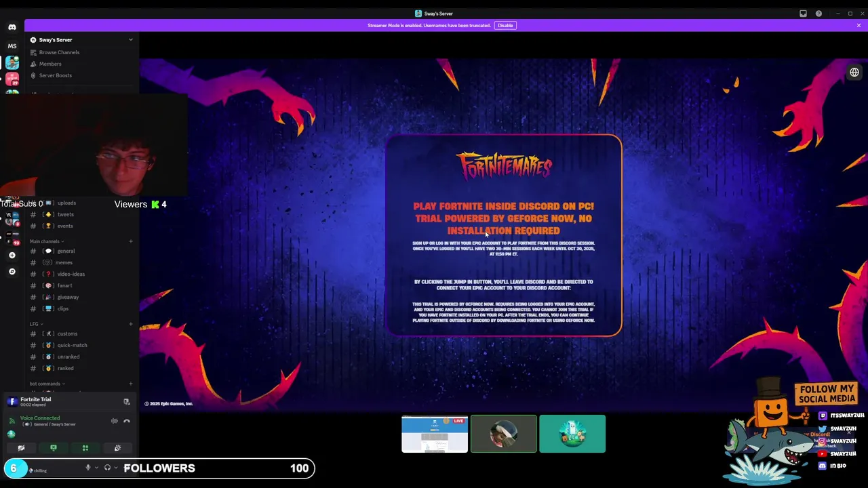Open the video-ideas channel

pos(81,274)
